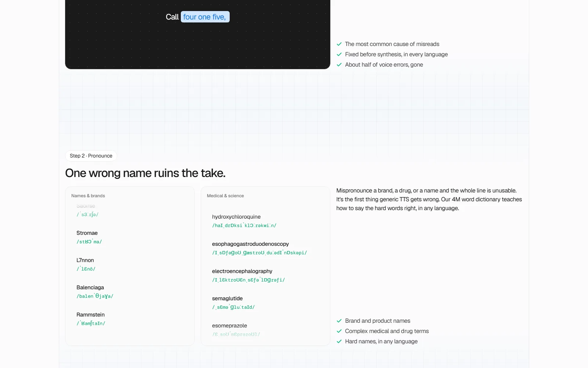Click the text 'About half of voice errors, gone'
The width and height of the screenshot is (588, 368).
coord(384,65)
